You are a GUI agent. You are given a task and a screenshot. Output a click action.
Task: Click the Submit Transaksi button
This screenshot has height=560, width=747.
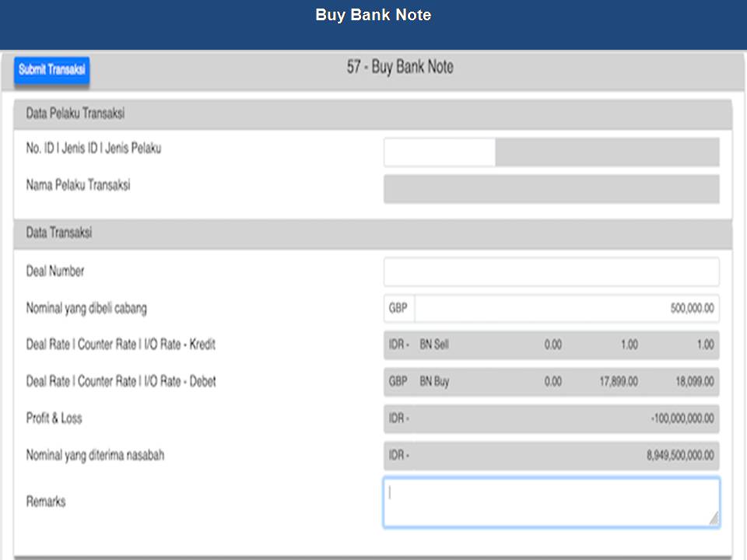tap(51, 70)
